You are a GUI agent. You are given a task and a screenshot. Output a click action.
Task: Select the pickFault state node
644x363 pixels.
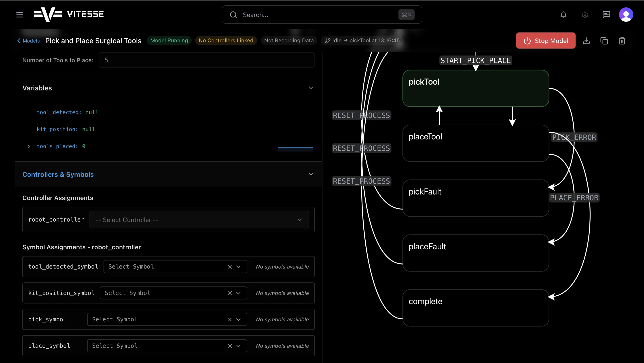pyautogui.click(x=475, y=198)
